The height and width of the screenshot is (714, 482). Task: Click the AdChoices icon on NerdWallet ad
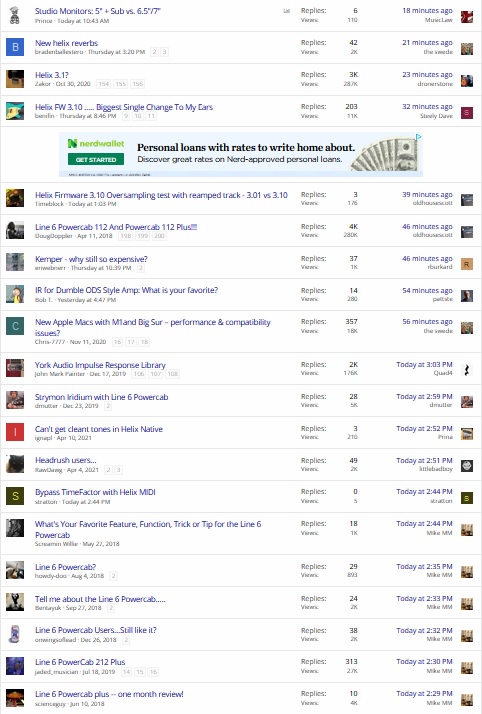point(419,136)
